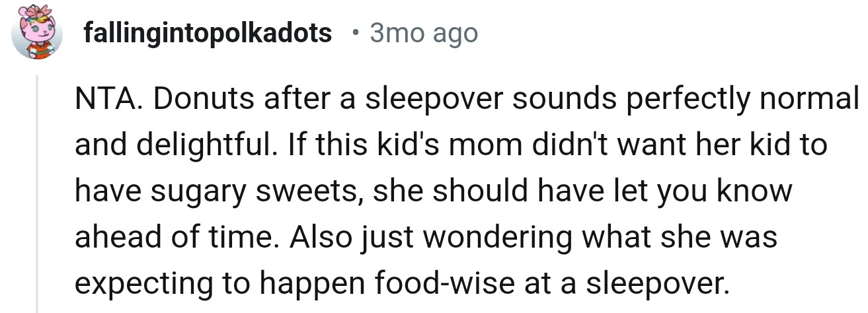
Task: Click the "3mo ago" comment timestamp
Action: (424, 32)
